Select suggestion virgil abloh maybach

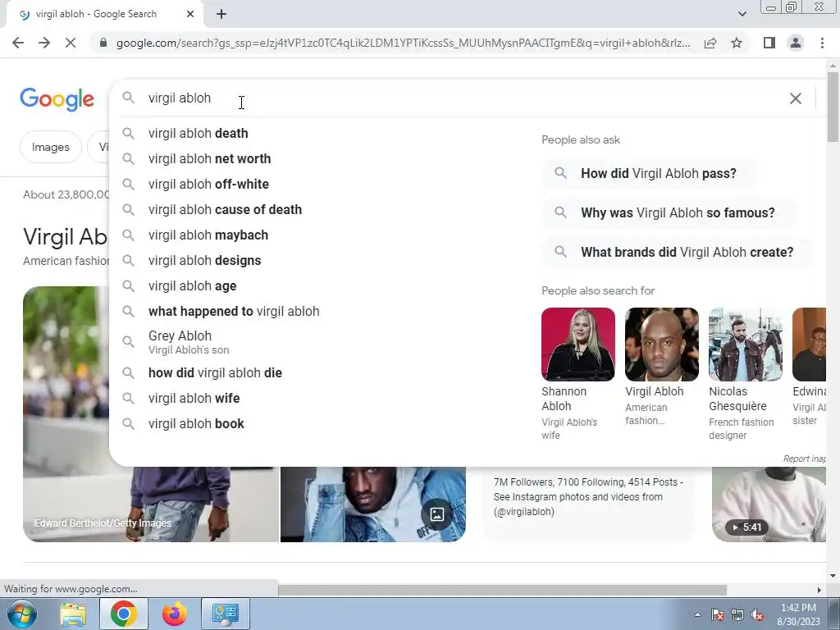208,235
